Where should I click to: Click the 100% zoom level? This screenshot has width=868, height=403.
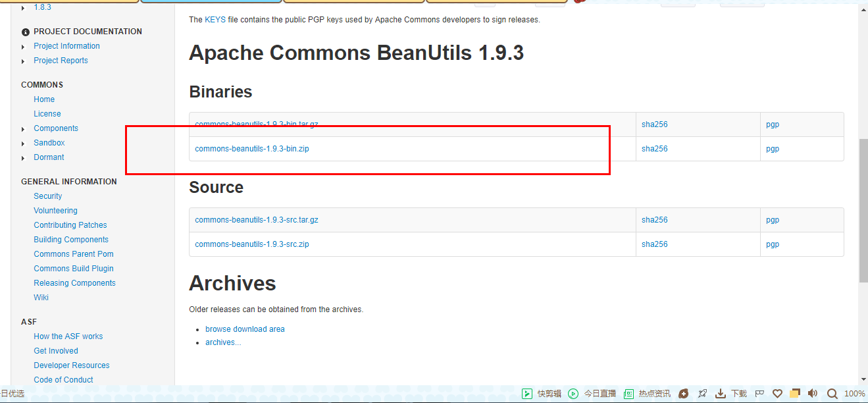[854, 394]
